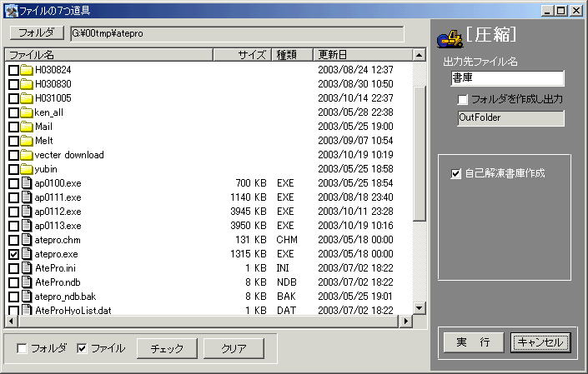Viewport: 588px width, 374px height.
Task: Sort by ファイル名 column header
Action: (x=109, y=55)
